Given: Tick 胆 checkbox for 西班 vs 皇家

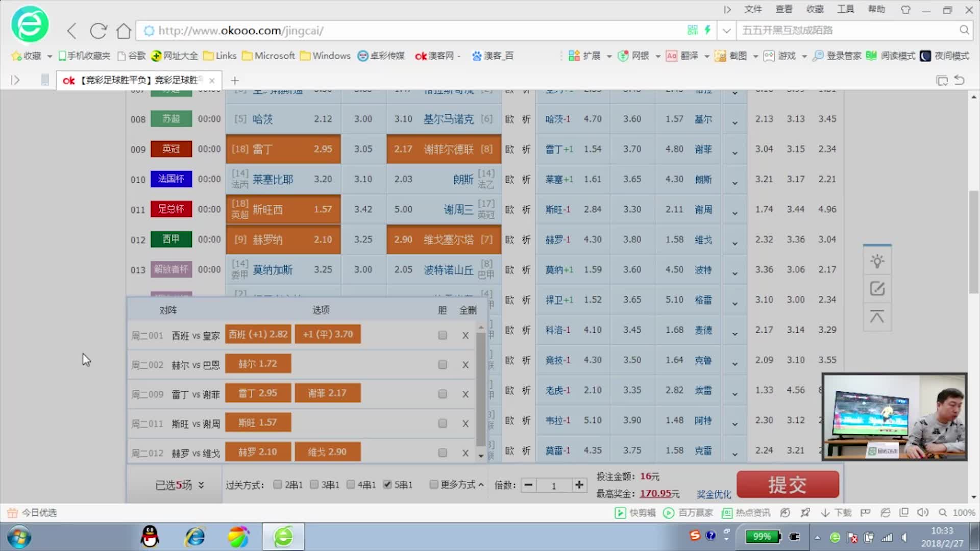Looking at the screenshot, I should (443, 335).
